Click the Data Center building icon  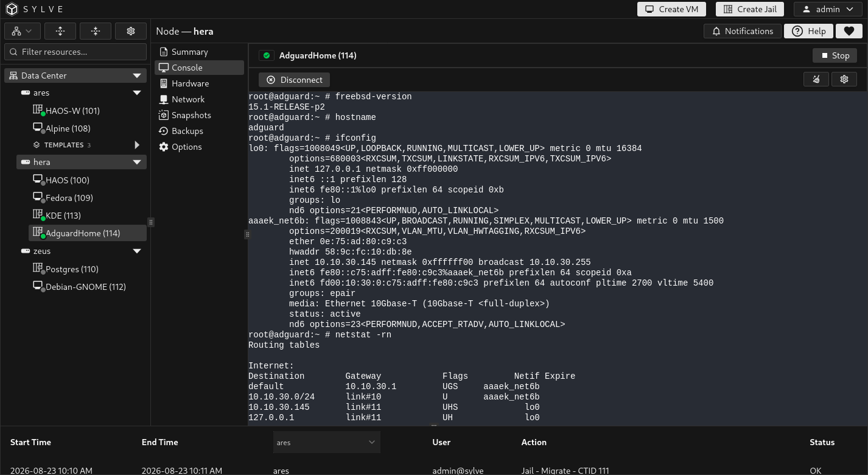13,76
